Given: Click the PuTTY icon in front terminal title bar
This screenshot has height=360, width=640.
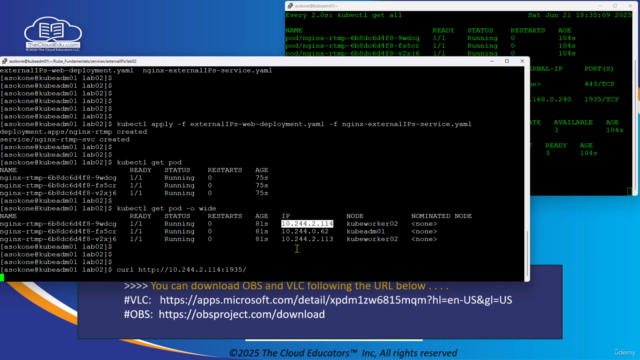Looking at the screenshot, I should click(x=4, y=61).
